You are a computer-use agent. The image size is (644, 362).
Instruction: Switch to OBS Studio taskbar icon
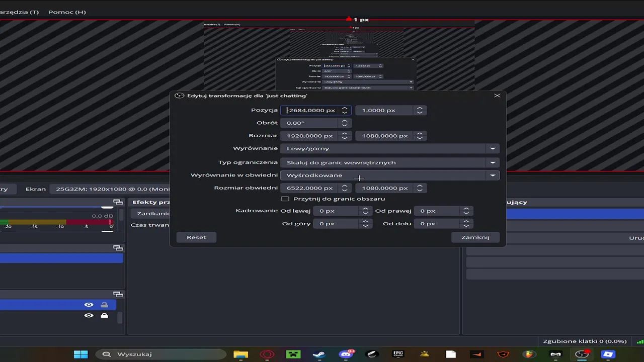(x=582, y=354)
